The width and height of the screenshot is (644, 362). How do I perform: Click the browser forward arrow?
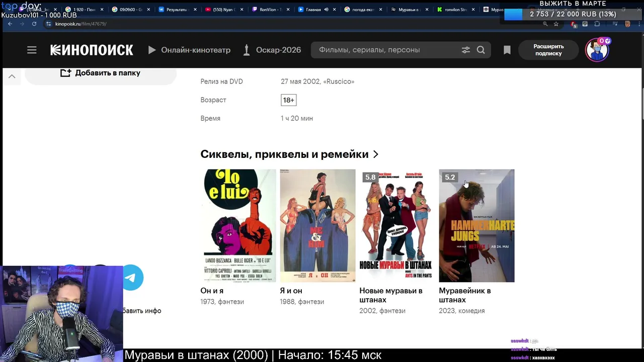22,24
